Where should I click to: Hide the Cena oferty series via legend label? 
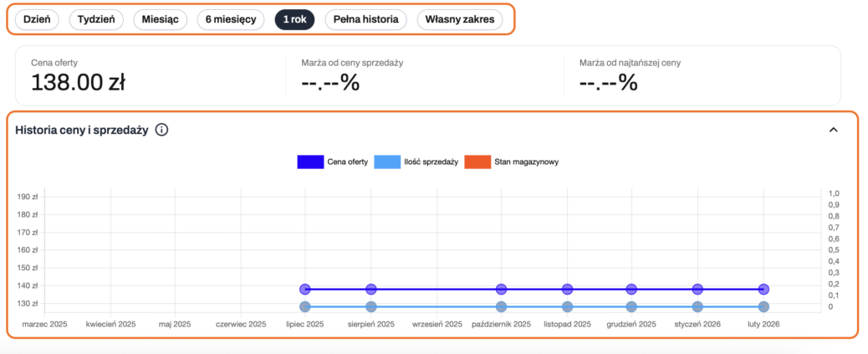(348, 162)
